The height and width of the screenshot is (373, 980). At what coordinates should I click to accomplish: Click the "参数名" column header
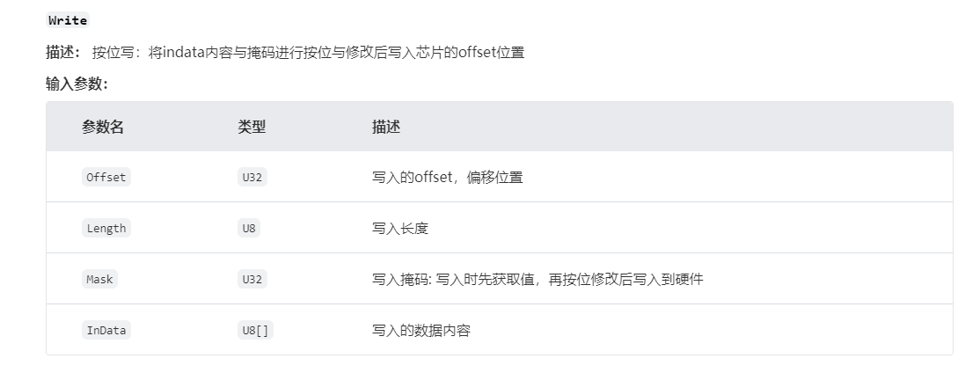[x=103, y=127]
